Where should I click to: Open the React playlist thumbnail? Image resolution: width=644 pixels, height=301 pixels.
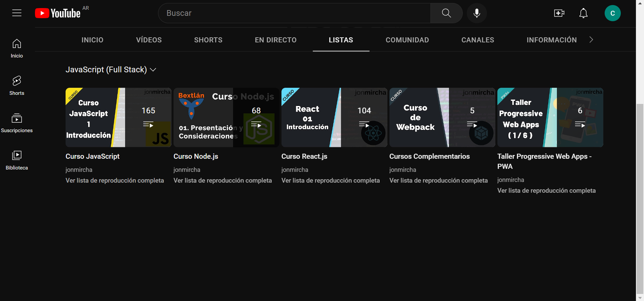pos(334,117)
